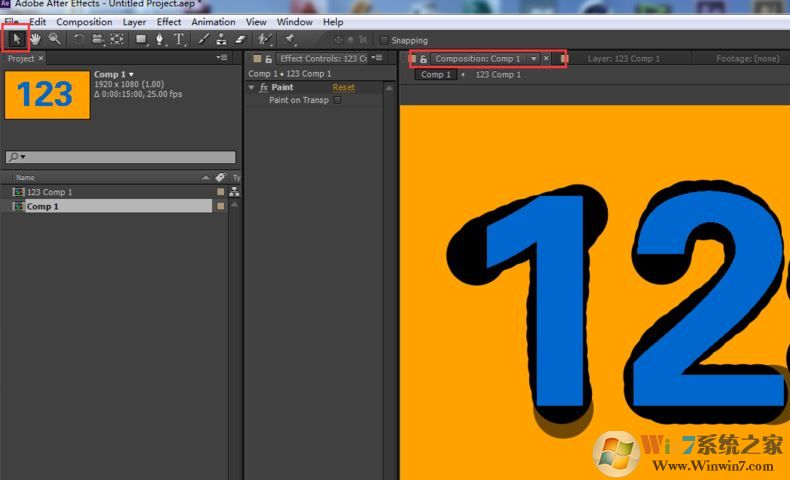Open the Project search filter dropdown
This screenshot has height=480, width=790.
point(17,157)
